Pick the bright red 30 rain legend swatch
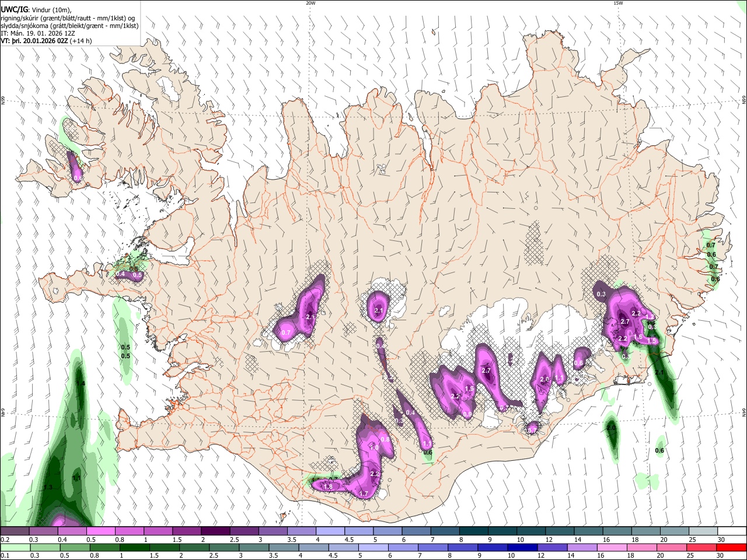 [x=731, y=547]
